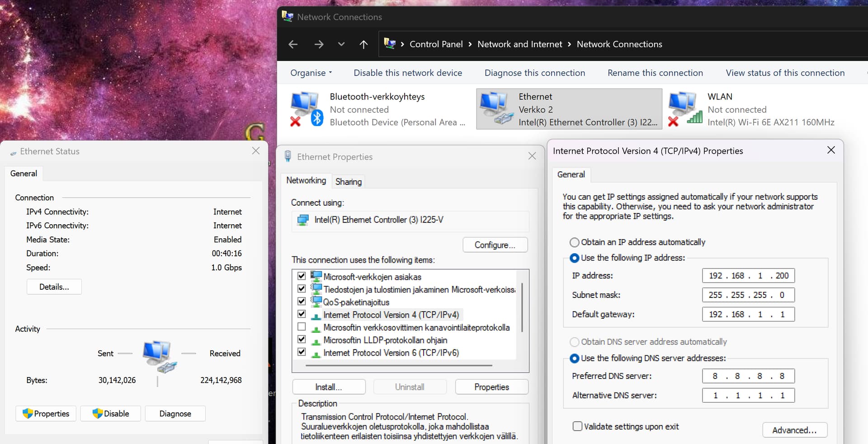The width and height of the screenshot is (868, 444).
Task: Go back using the back arrow
Action: point(293,44)
